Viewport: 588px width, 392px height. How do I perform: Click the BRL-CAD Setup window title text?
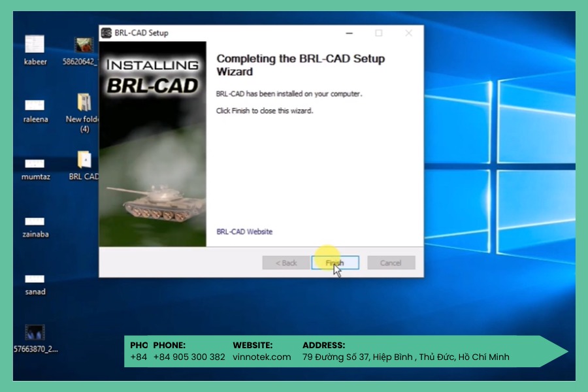coord(141,33)
